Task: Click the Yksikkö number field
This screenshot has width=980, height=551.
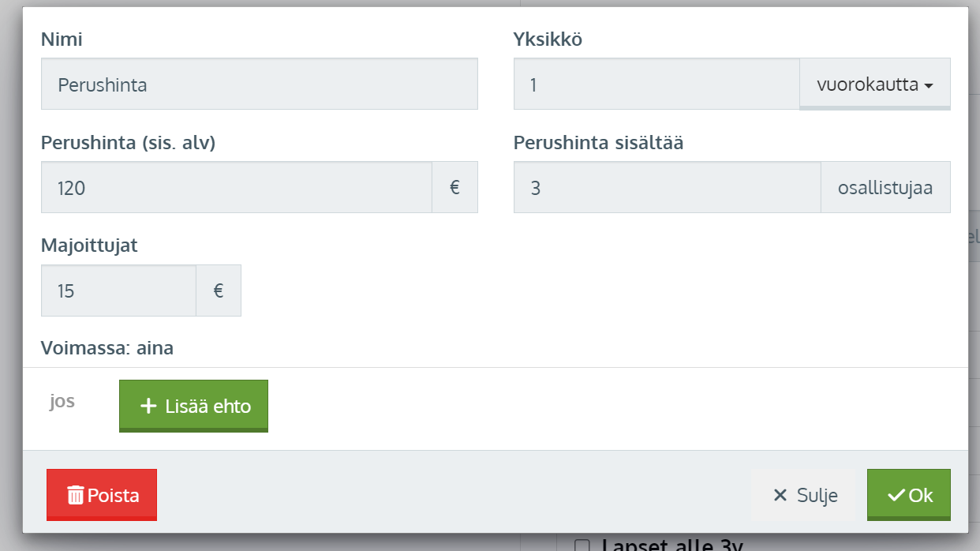Action: (656, 84)
